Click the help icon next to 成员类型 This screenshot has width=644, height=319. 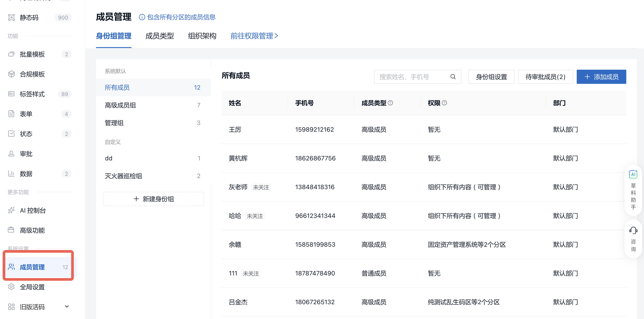pyautogui.click(x=391, y=103)
